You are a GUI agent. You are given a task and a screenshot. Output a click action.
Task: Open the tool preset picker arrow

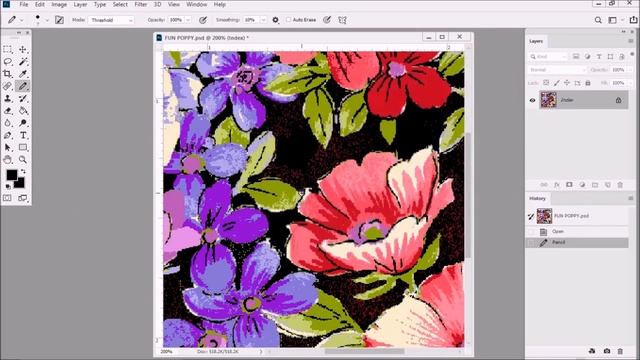pyautogui.click(x=22, y=20)
